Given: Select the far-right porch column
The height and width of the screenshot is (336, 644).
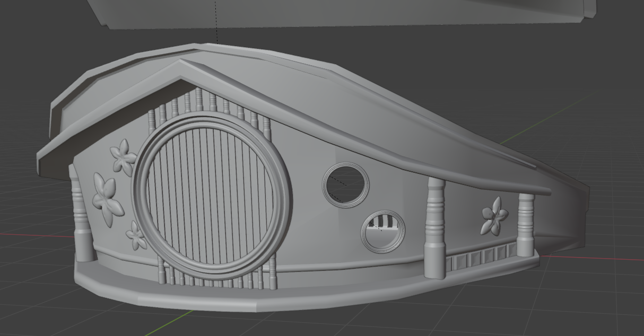Looking at the screenshot, I should click(526, 225).
